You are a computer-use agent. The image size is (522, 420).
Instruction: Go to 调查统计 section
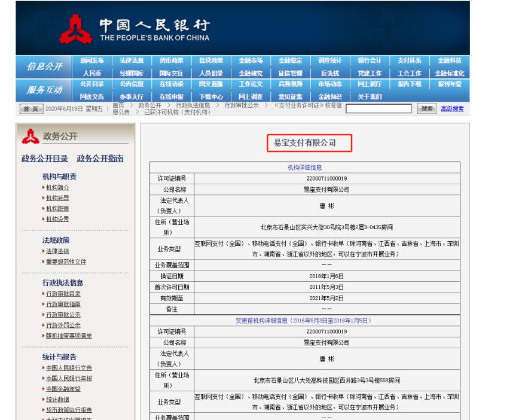(330, 60)
